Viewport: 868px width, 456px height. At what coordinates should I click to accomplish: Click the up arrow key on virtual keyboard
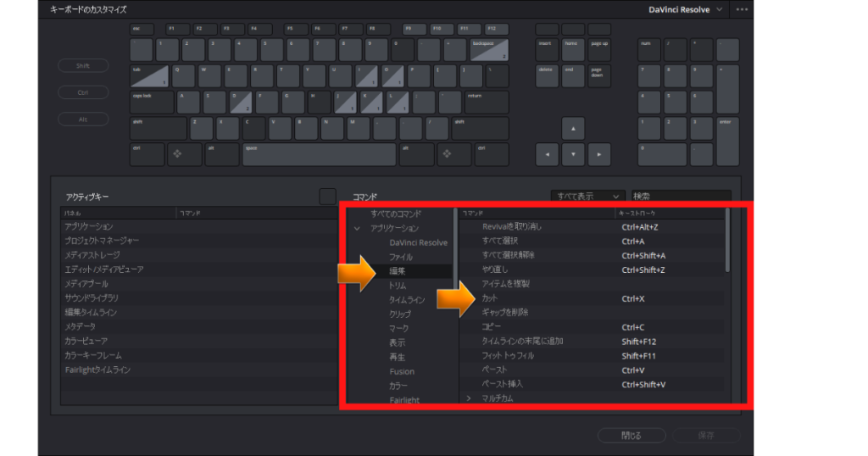(x=574, y=129)
